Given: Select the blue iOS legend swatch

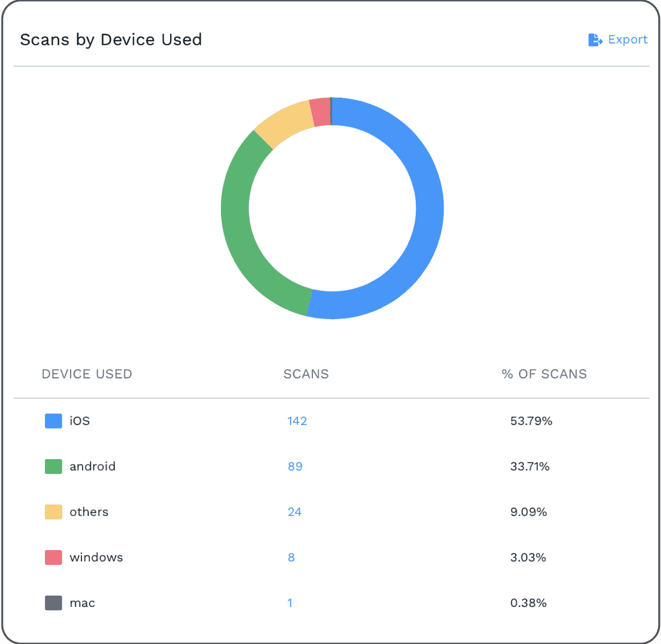Looking at the screenshot, I should coord(53,421).
